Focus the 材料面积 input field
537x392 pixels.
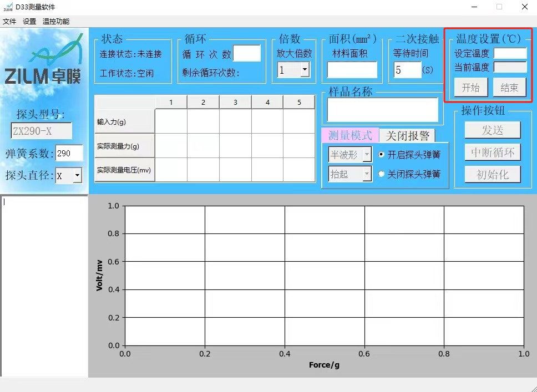352,70
